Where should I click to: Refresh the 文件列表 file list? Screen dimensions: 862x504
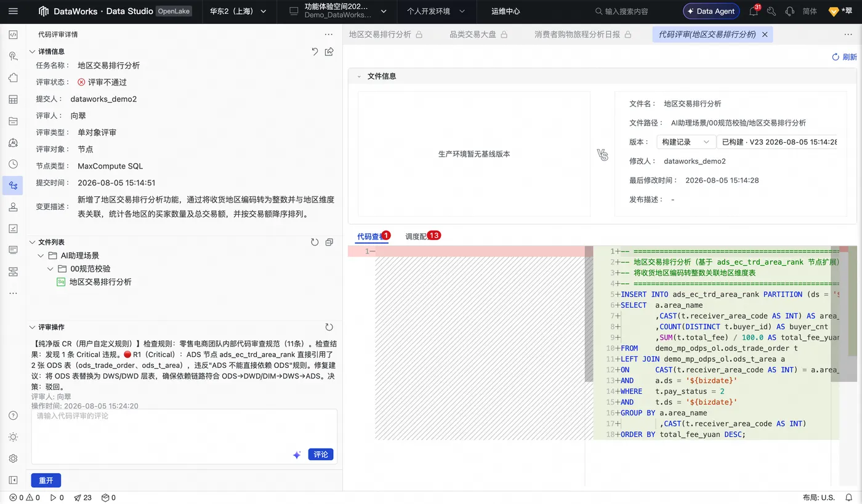[x=315, y=242]
